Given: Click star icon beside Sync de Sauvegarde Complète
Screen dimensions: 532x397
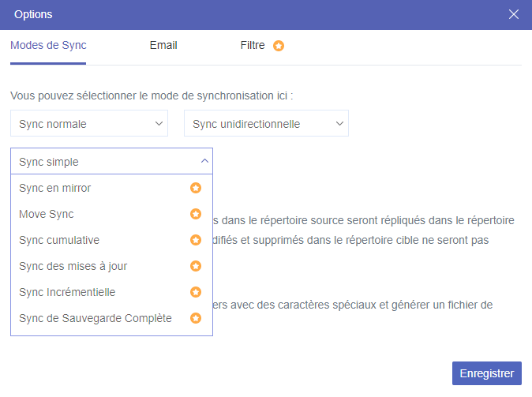Looking at the screenshot, I should 196,318.
